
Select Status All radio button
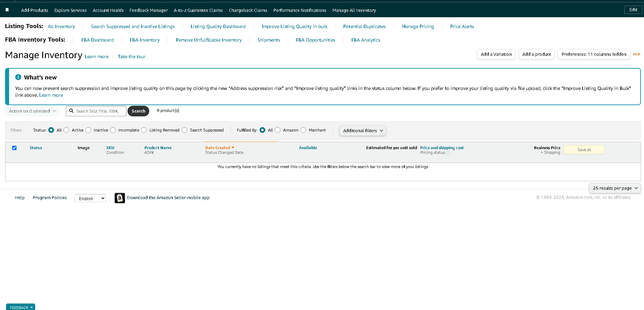[x=51, y=130]
